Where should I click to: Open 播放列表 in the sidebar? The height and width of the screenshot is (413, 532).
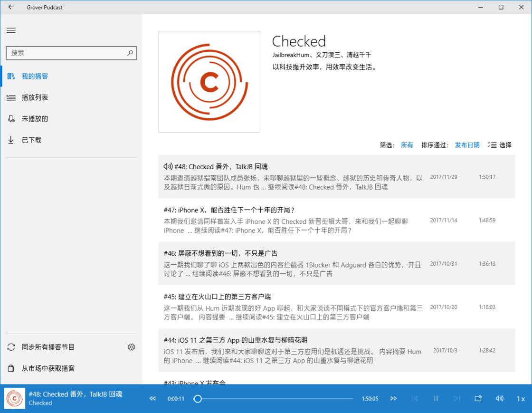[x=71, y=97]
